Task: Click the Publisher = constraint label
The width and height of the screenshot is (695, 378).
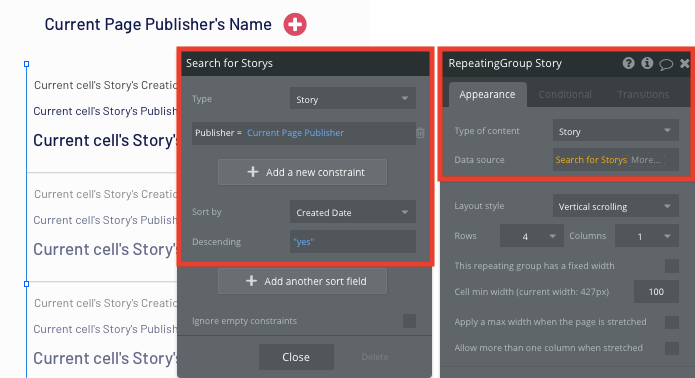Action: coord(218,132)
